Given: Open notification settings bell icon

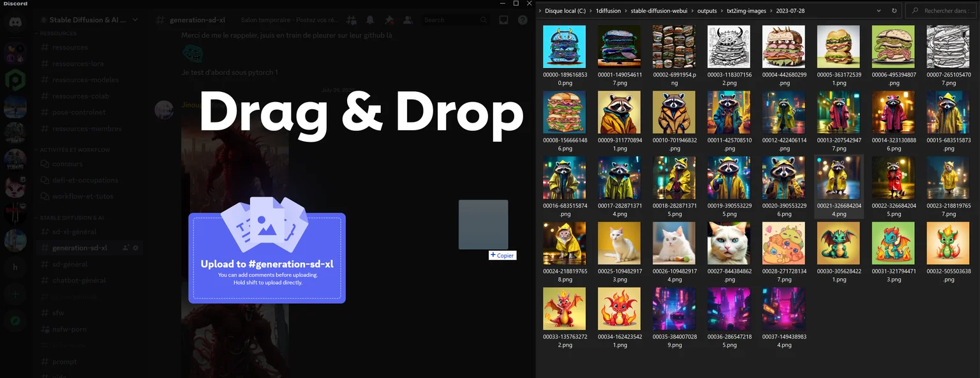Looking at the screenshot, I should tap(370, 20).
